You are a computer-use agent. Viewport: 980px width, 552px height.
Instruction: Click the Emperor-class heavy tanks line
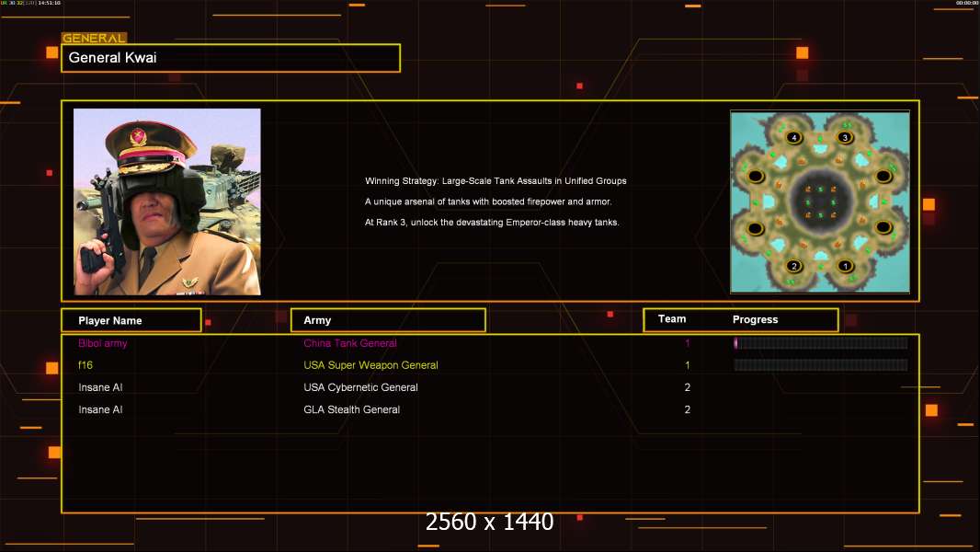tap(492, 222)
